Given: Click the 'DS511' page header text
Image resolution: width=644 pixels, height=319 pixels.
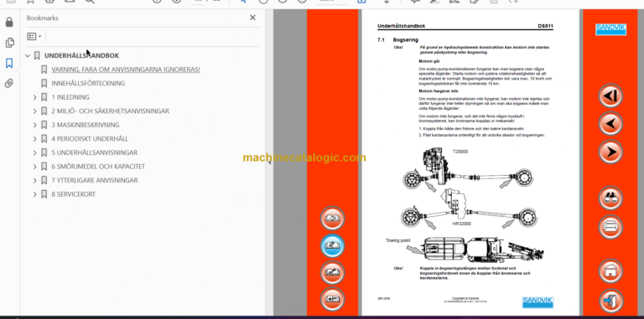Looking at the screenshot, I should 545,26.
